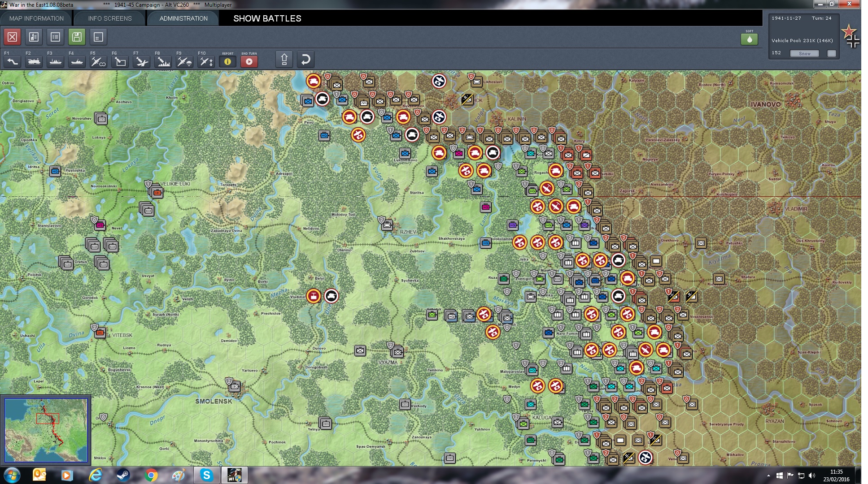Click the minimap overview in the corner
Screen dimensions: 868x484
pos(46,430)
